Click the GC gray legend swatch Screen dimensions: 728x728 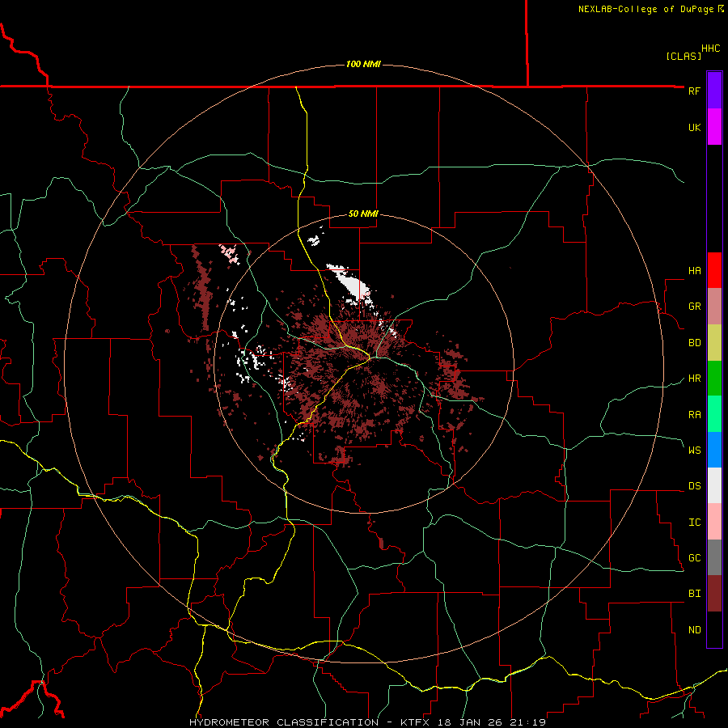pos(714,557)
